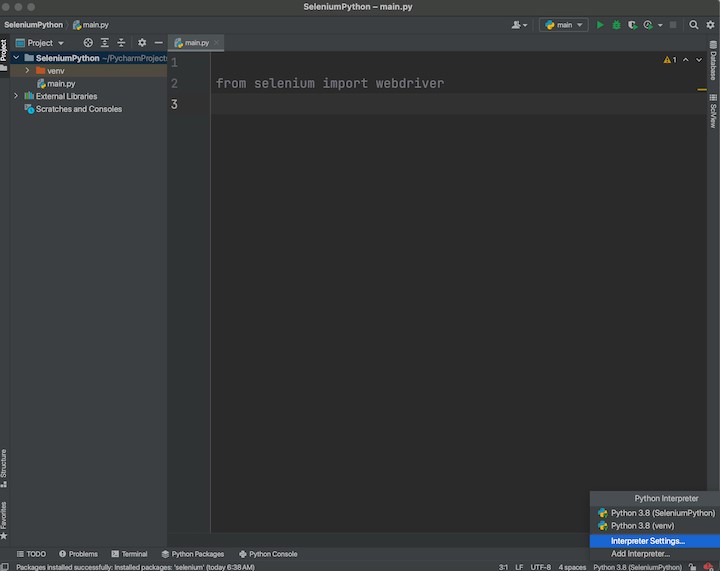Screen dimensions: 720x571
Task: Choose Interpreter Settings... from popup
Action: pos(647,541)
